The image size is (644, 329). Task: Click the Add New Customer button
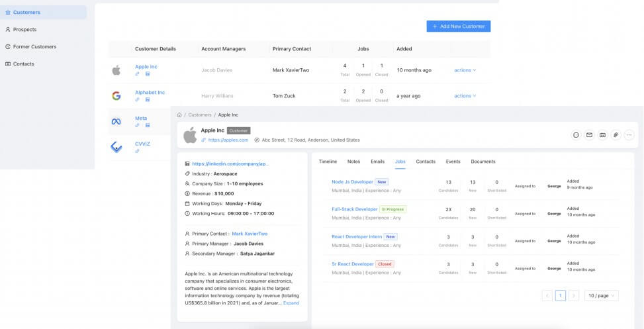pyautogui.click(x=459, y=26)
